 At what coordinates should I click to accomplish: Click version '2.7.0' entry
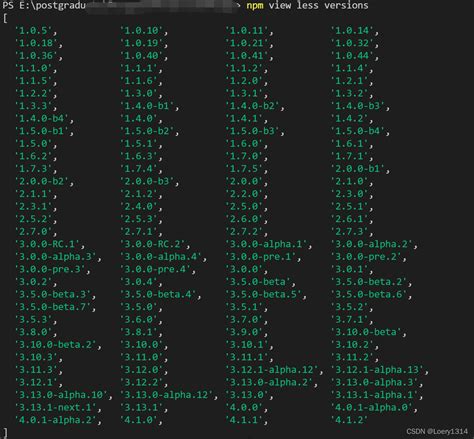[33, 232]
